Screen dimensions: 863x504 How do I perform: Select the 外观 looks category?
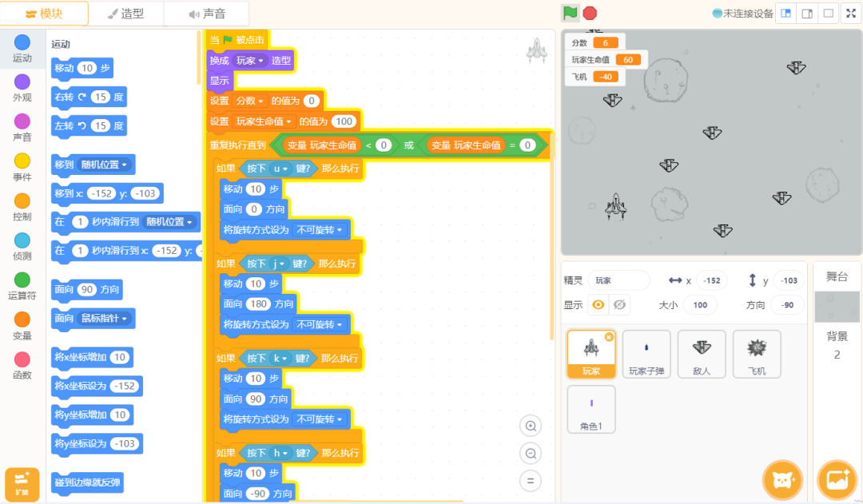click(22, 88)
